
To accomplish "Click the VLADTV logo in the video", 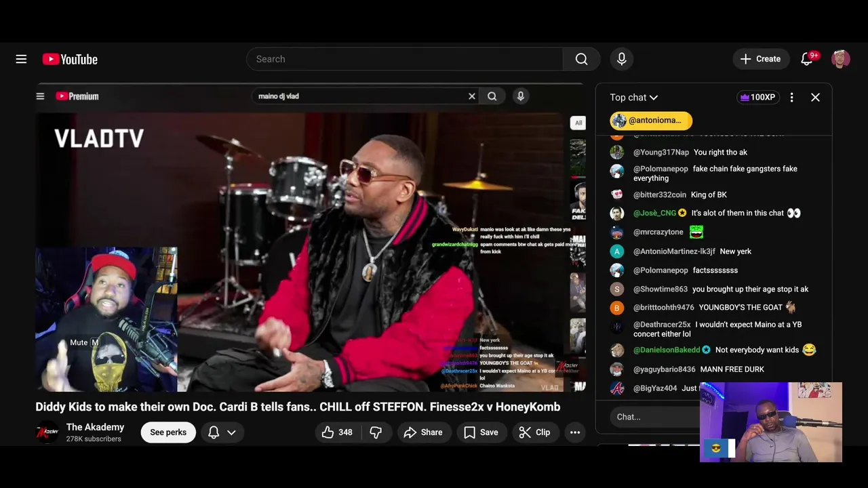I will tap(99, 139).
